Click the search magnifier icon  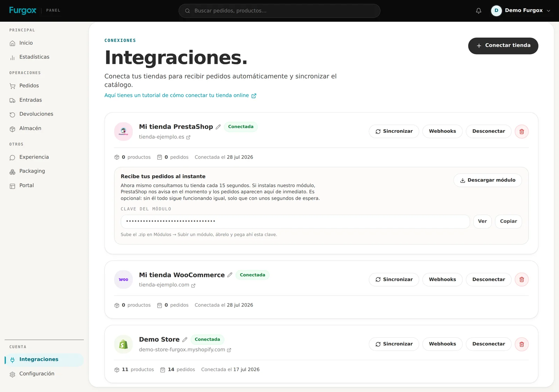(x=188, y=11)
